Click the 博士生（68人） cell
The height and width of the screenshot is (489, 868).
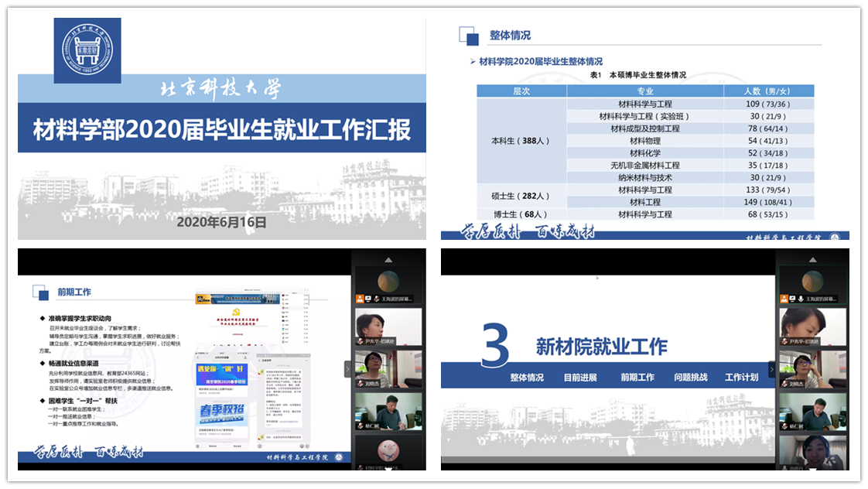(521, 214)
